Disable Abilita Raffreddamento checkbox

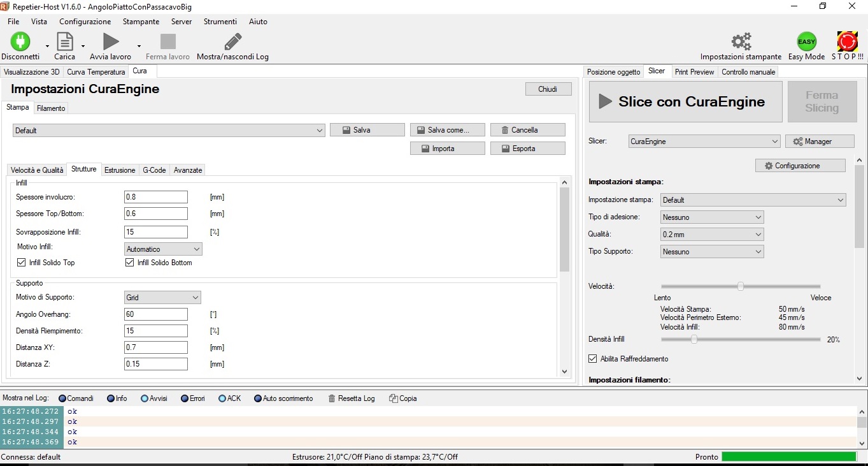(593, 359)
